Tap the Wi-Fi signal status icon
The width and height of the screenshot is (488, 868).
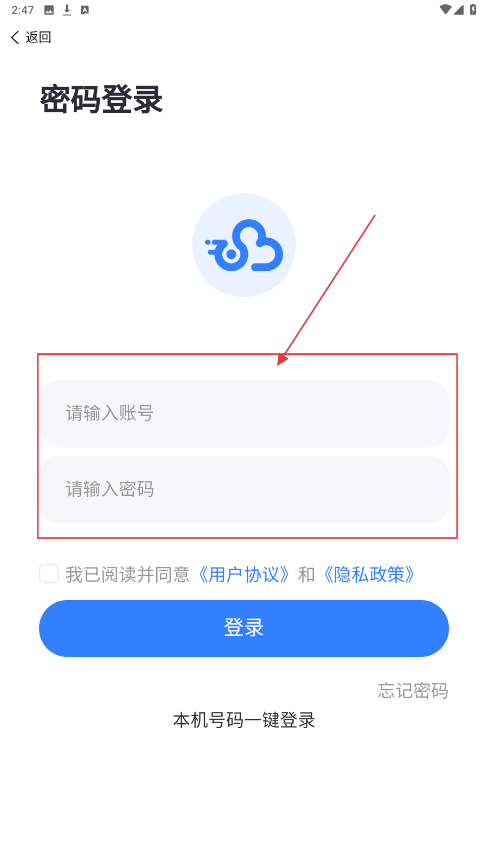pyautogui.click(x=445, y=9)
